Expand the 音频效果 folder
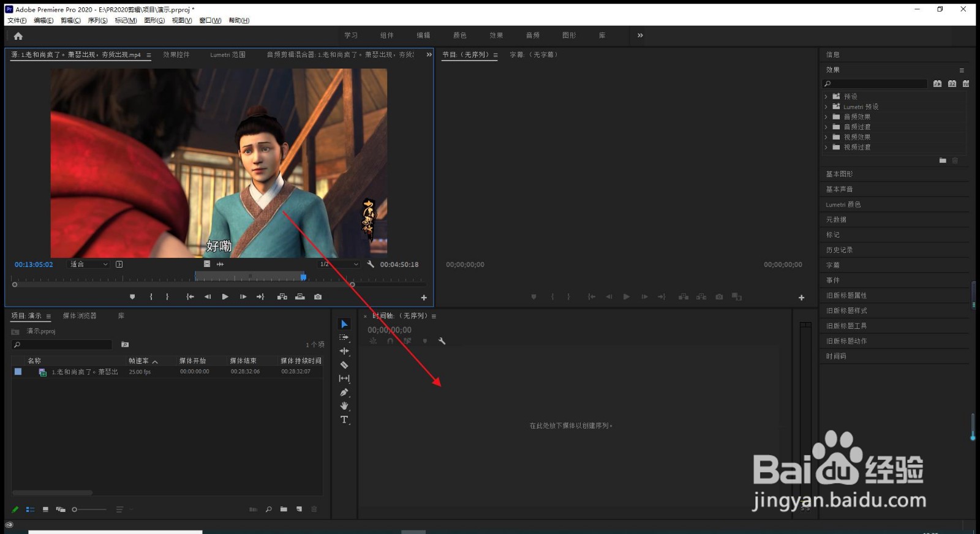980x534 pixels. pos(826,117)
